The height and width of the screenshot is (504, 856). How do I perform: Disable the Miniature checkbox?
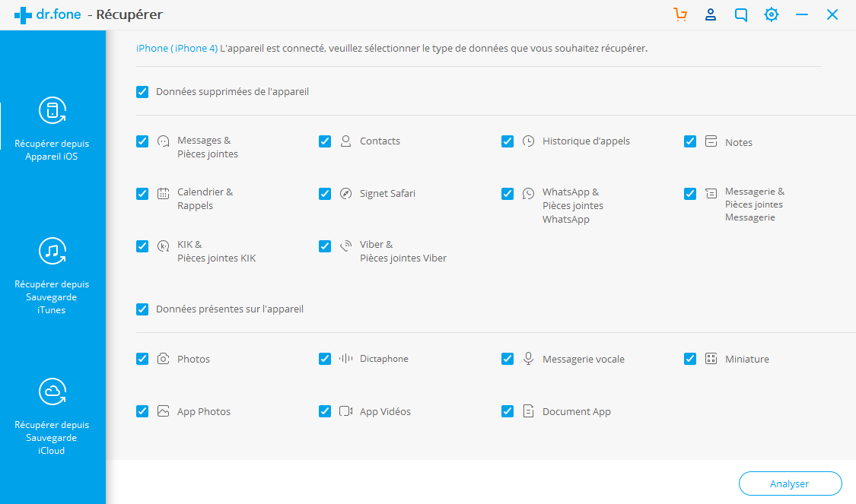coord(690,359)
